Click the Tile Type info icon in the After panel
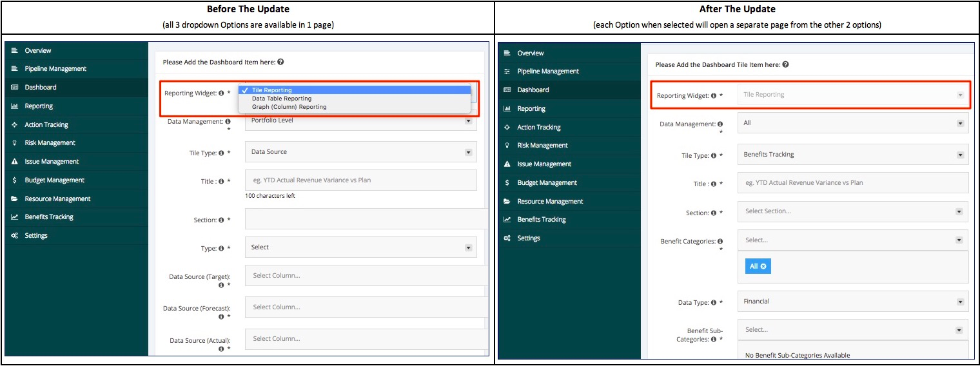 714,155
